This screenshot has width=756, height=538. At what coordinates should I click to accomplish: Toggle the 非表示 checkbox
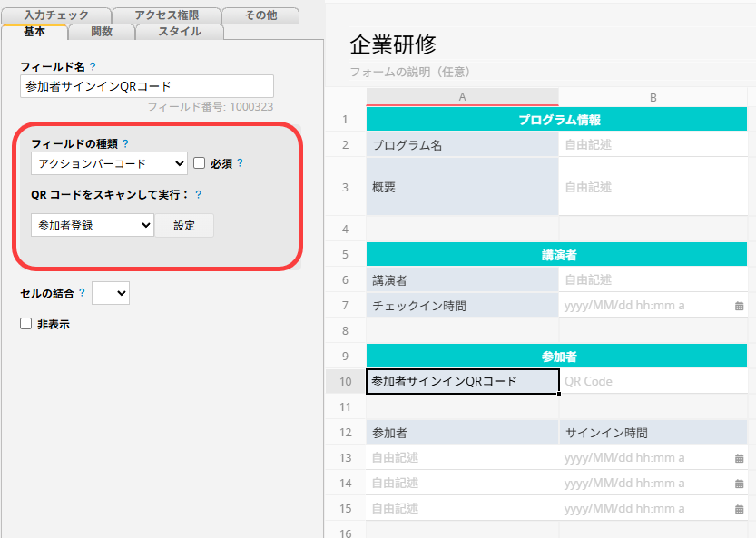(26, 324)
